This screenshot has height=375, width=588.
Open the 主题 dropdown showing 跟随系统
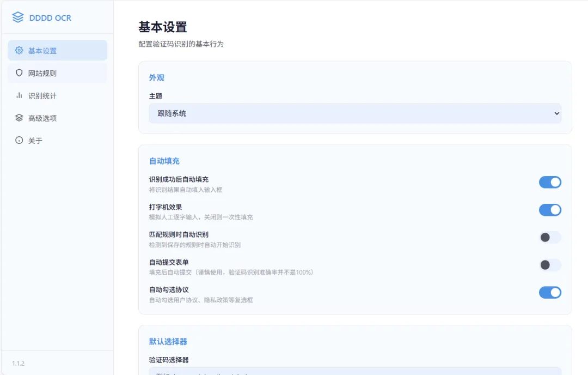click(x=355, y=113)
